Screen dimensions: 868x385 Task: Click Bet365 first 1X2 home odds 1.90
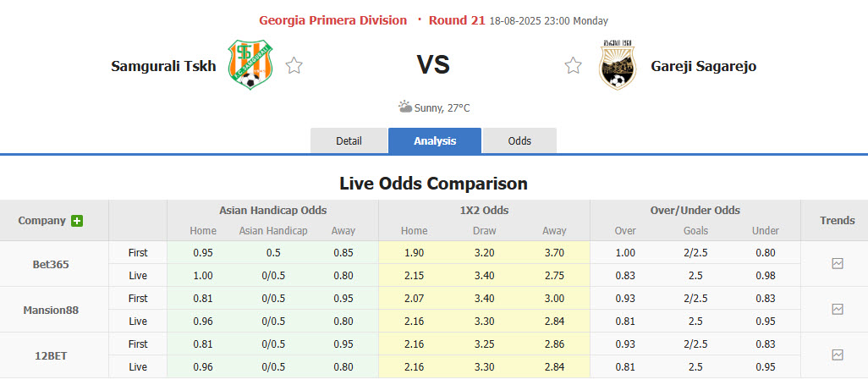coord(414,253)
